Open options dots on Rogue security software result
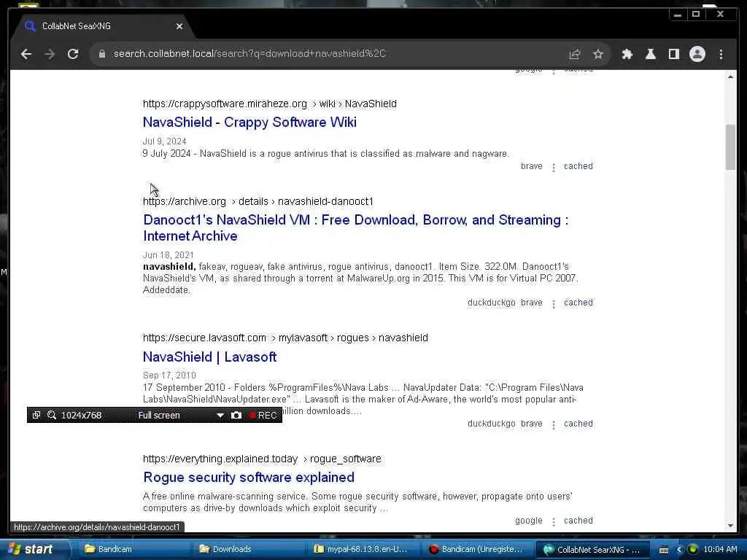This screenshot has height=560, width=747. click(553, 521)
